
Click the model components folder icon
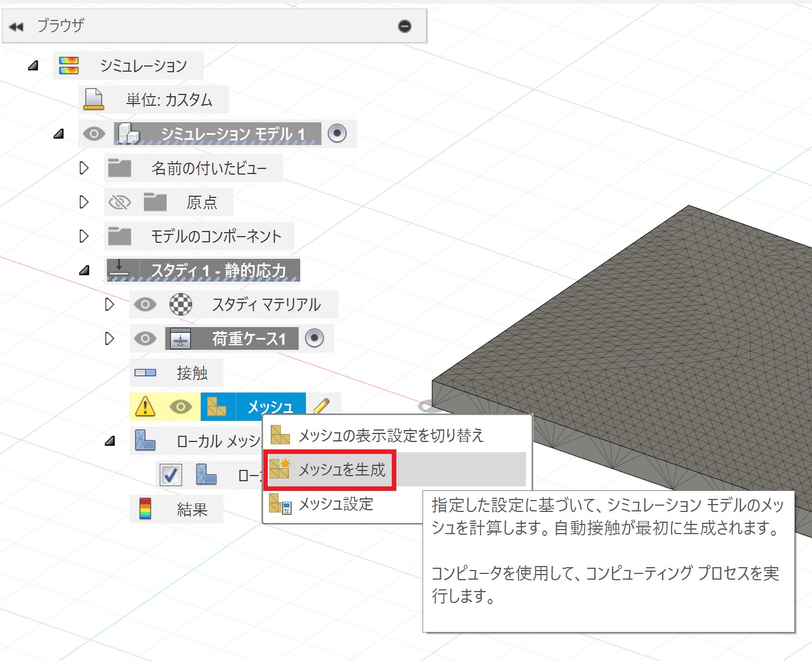(x=119, y=236)
